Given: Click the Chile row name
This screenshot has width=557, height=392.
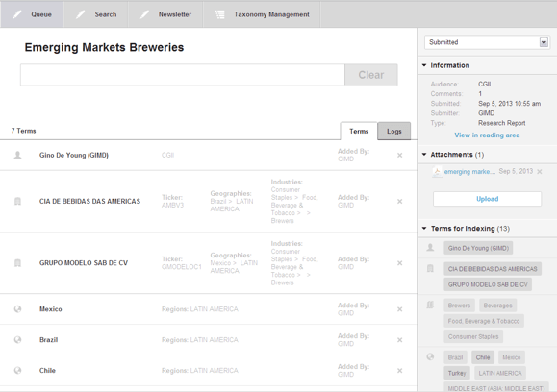Looking at the screenshot, I should [x=47, y=370].
